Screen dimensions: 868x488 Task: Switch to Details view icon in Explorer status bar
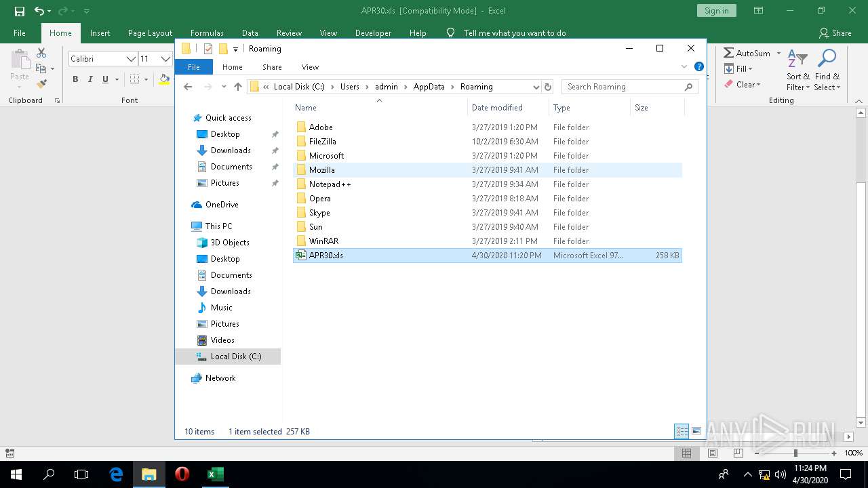pos(682,431)
